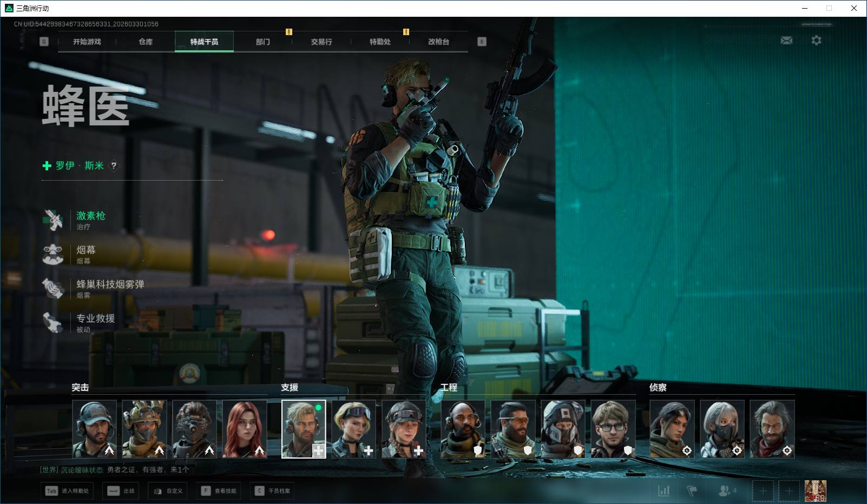Select the assault operator with night-vision goggles

[x=194, y=429]
